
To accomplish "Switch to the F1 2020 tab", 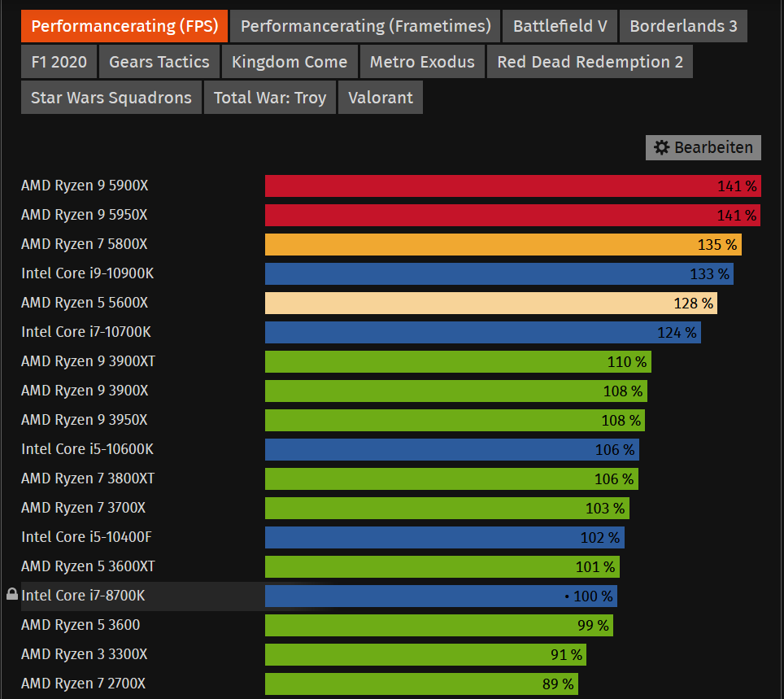I will point(59,62).
